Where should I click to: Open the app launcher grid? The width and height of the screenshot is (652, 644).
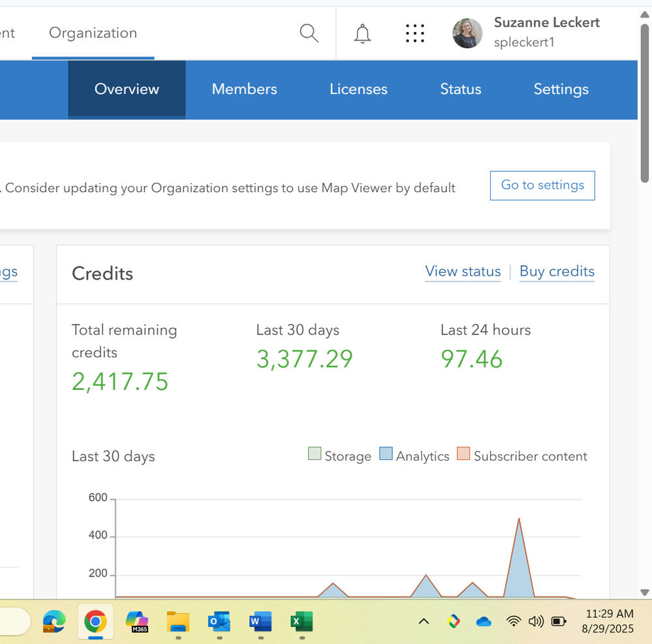pyautogui.click(x=415, y=33)
